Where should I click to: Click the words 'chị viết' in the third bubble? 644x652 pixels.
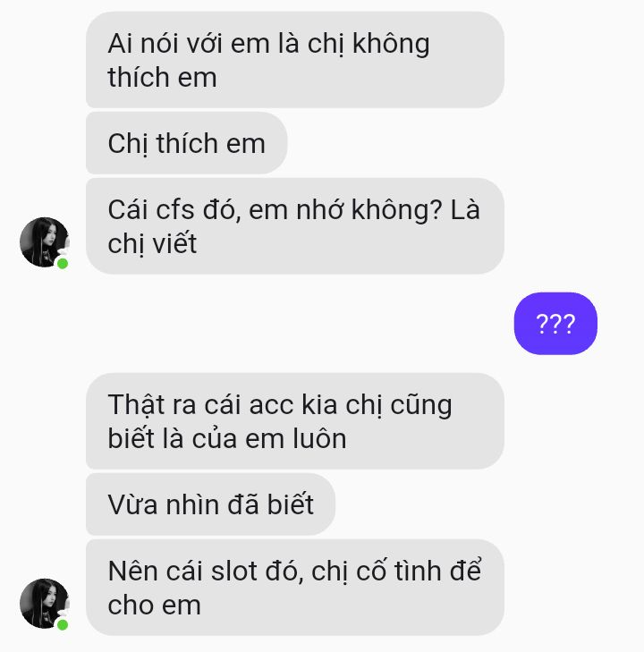point(152,244)
